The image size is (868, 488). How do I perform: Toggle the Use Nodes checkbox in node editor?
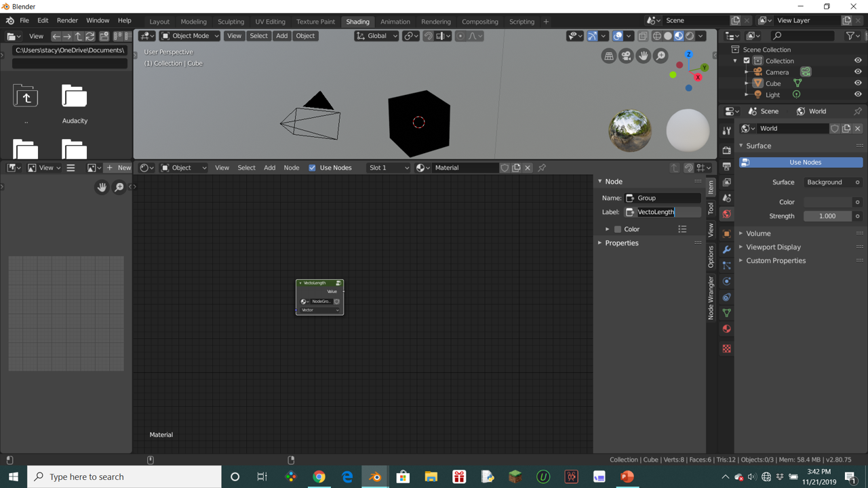pos(312,167)
